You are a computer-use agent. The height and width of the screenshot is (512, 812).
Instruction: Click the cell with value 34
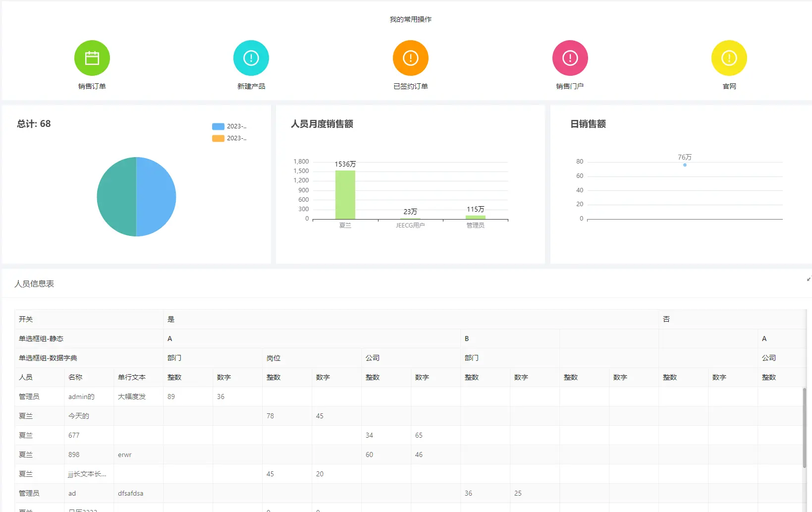pos(386,435)
